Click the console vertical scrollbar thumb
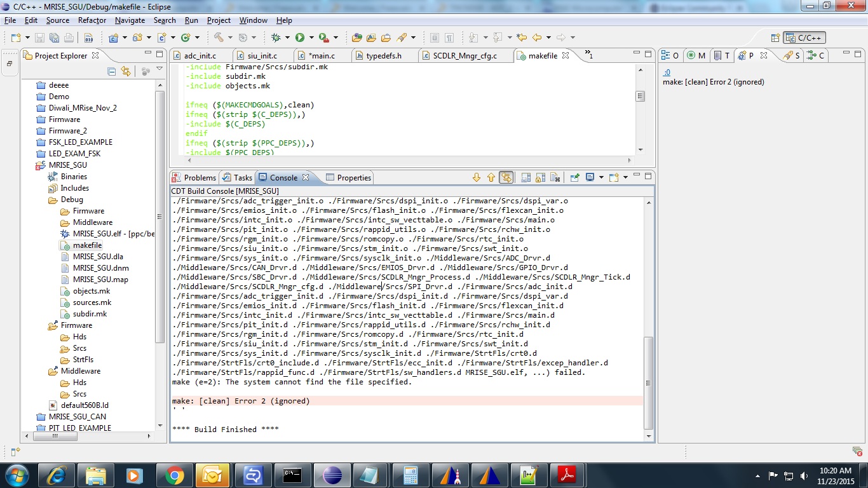This screenshot has height=488, width=868. pos(648,381)
